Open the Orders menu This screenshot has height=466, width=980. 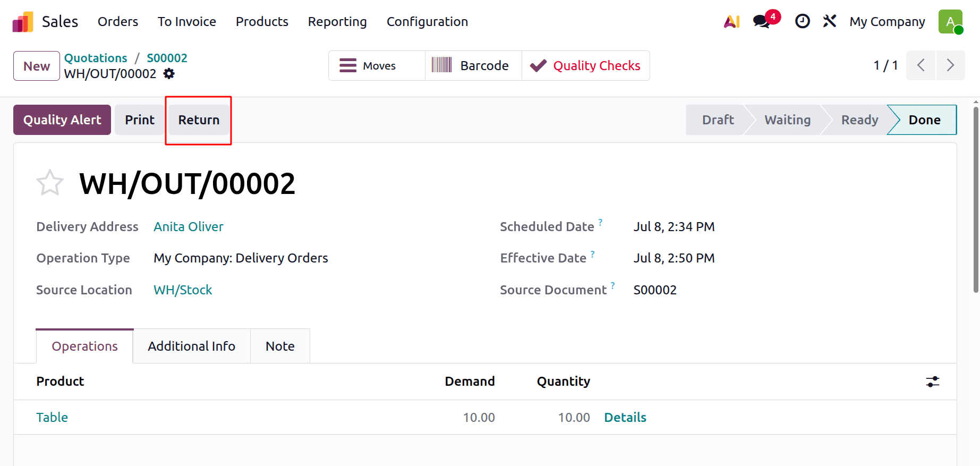click(x=118, y=22)
